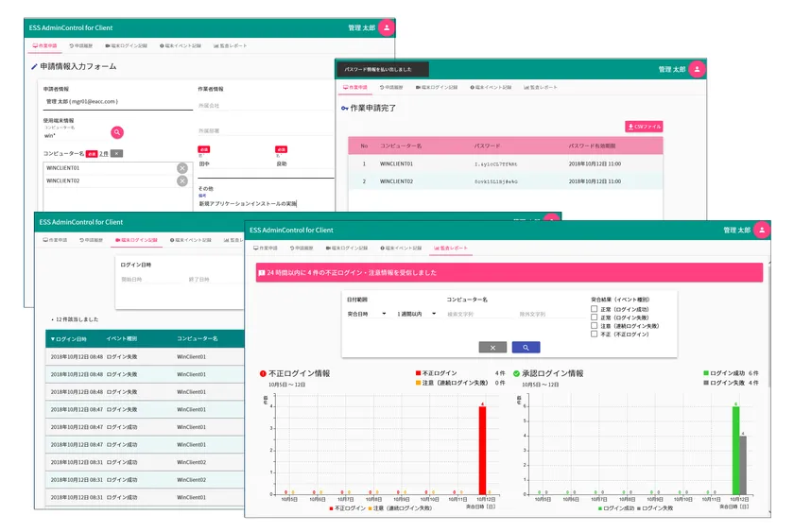
Task: Check the 正常（ログイン成功） checkbox
Action: click(594, 309)
